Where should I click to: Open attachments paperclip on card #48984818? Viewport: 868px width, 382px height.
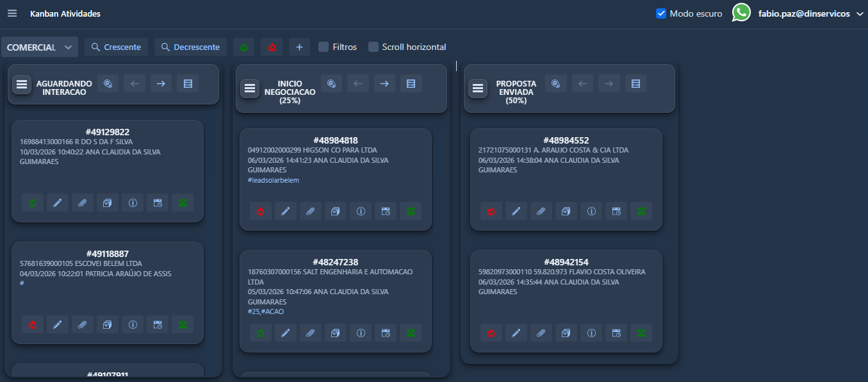pyautogui.click(x=311, y=211)
